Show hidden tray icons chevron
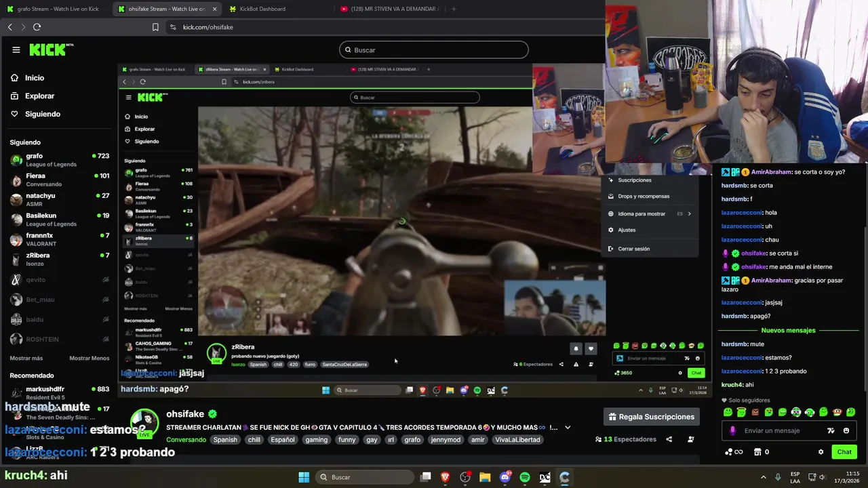The height and width of the screenshot is (488, 868). point(763,477)
